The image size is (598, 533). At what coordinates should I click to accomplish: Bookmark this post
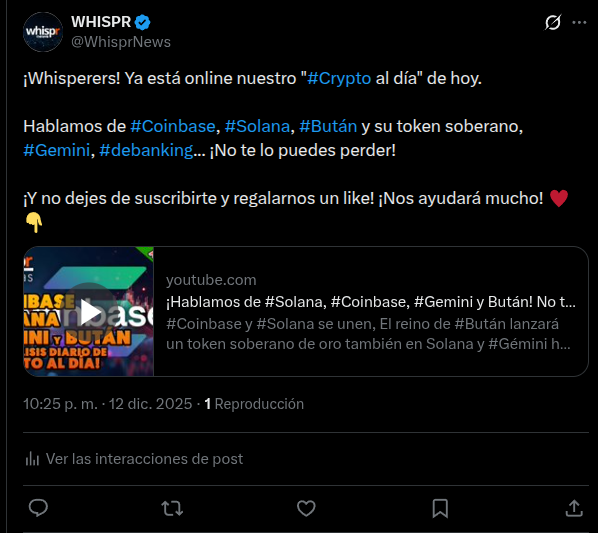pyautogui.click(x=440, y=509)
